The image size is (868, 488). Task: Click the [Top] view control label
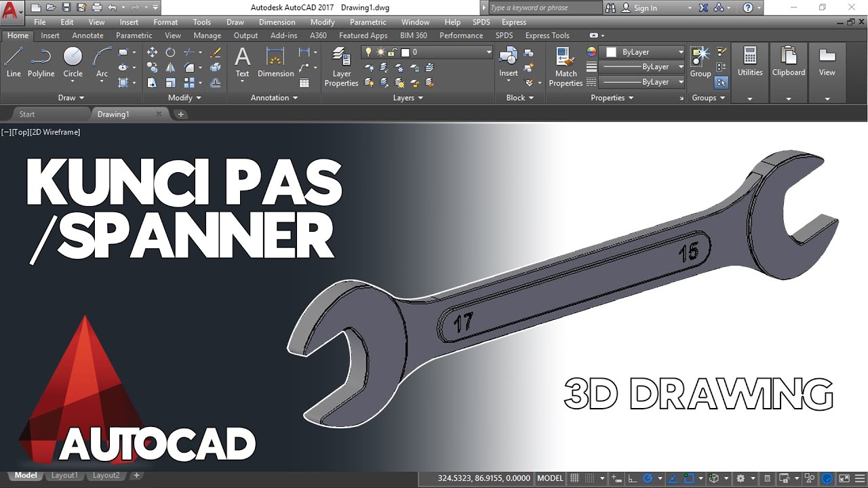tap(20, 132)
